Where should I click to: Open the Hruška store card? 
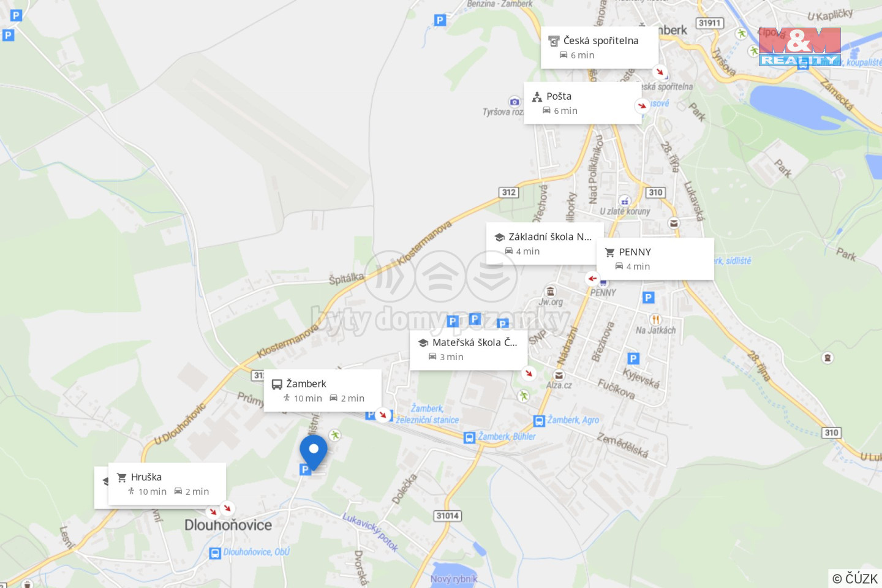click(x=167, y=484)
